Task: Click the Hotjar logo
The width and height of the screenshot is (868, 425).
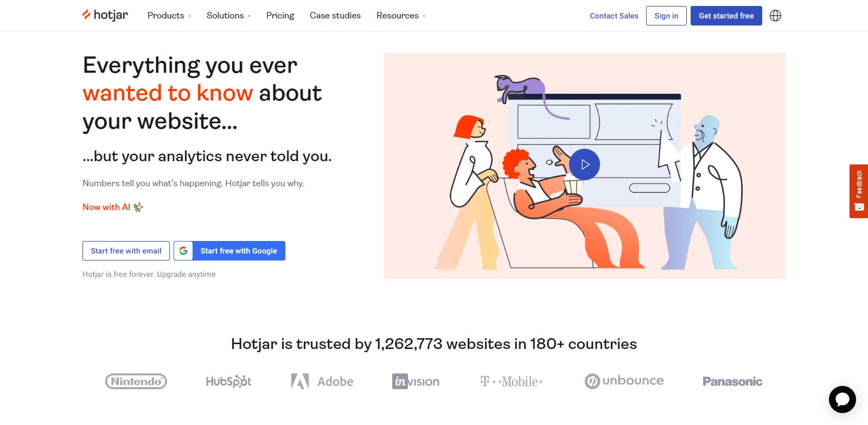Action: pyautogui.click(x=105, y=15)
